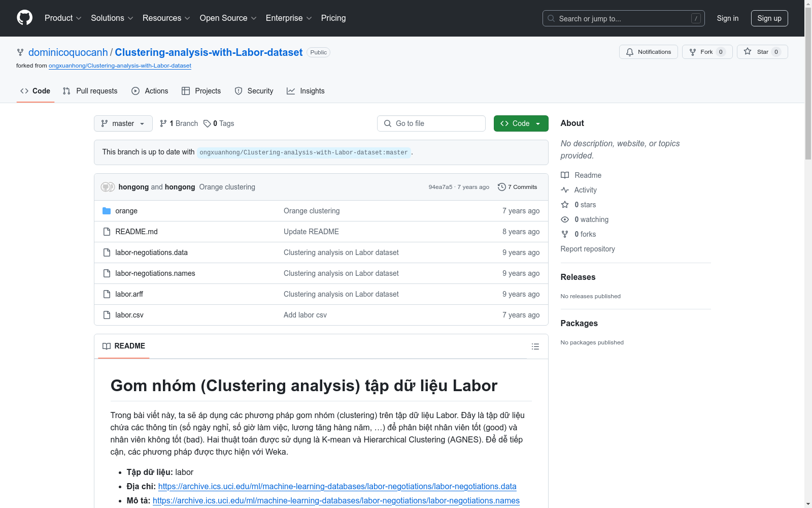Click the fork icon beside 0 forks
The height and width of the screenshot is (508, 812).
(565, 234)
